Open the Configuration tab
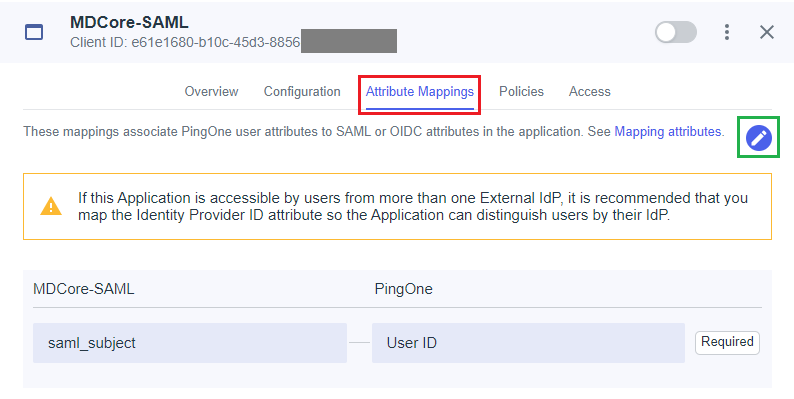The image size is (794, 399). 302,92
